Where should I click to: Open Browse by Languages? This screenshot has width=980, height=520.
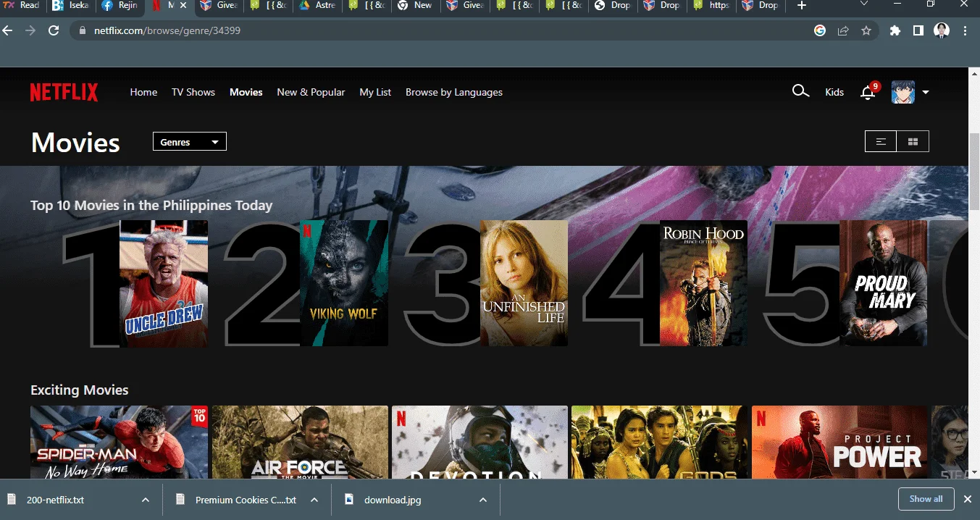(x=454, y=92)
